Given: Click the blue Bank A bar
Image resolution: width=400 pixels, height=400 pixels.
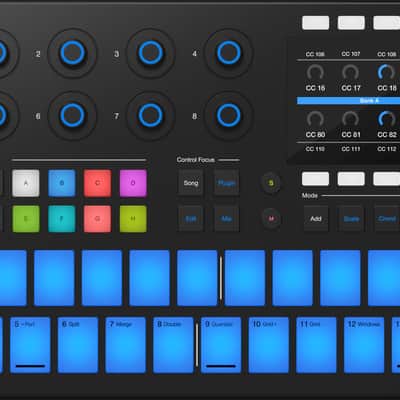Looking at the screenshot, I should click(x=348, y=101).
